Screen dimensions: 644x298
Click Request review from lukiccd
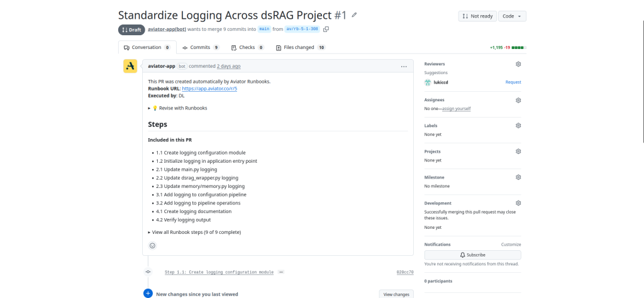coord(513,82)
